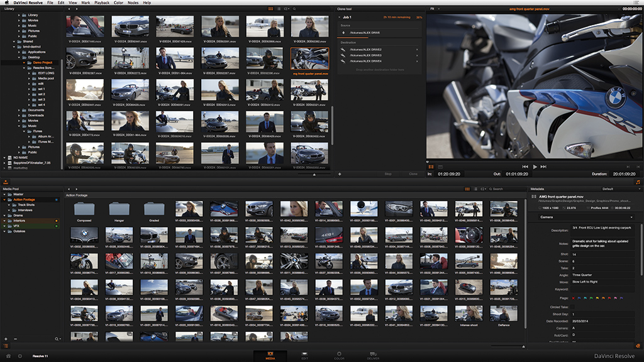
Task: Open the viewer Fit zoom dropdown
Action: [x=435, y=9]
